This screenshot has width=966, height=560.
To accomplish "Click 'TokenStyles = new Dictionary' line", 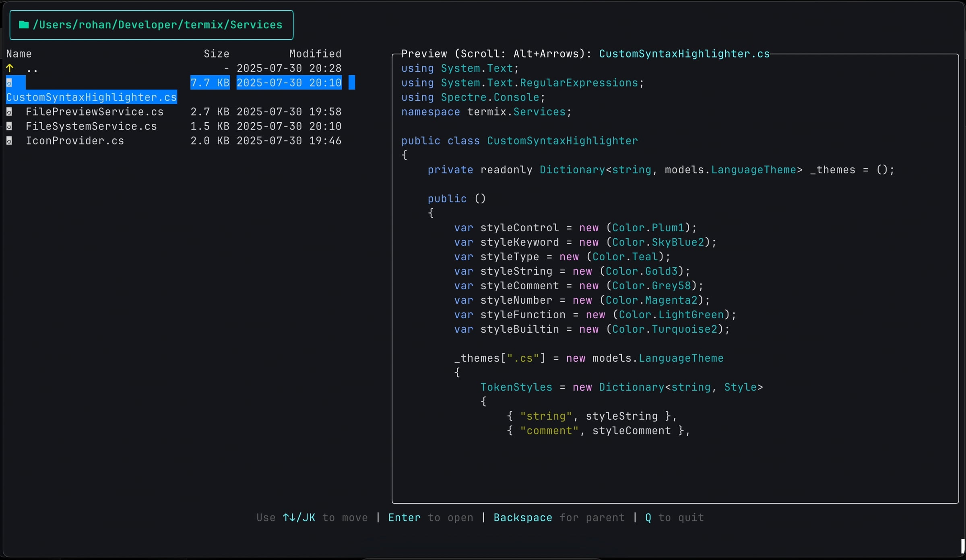I will 621,387.
